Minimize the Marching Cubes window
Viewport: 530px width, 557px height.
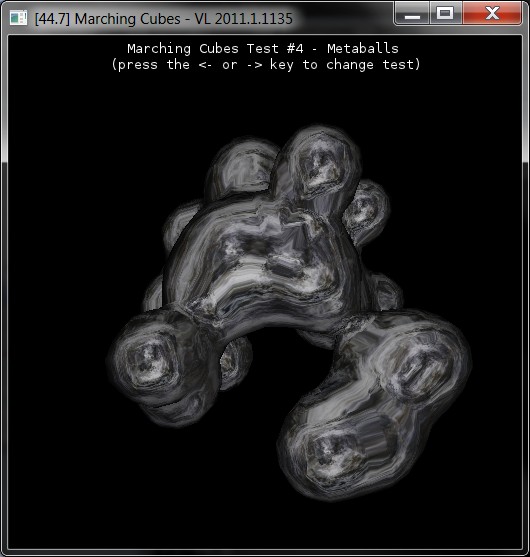pyautogui.click(x=412, y=13)
